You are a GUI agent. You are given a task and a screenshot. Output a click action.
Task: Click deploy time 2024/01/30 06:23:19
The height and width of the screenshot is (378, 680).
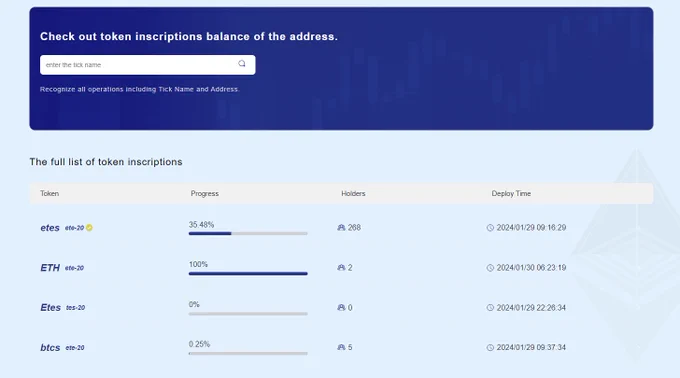coord(531,268)
